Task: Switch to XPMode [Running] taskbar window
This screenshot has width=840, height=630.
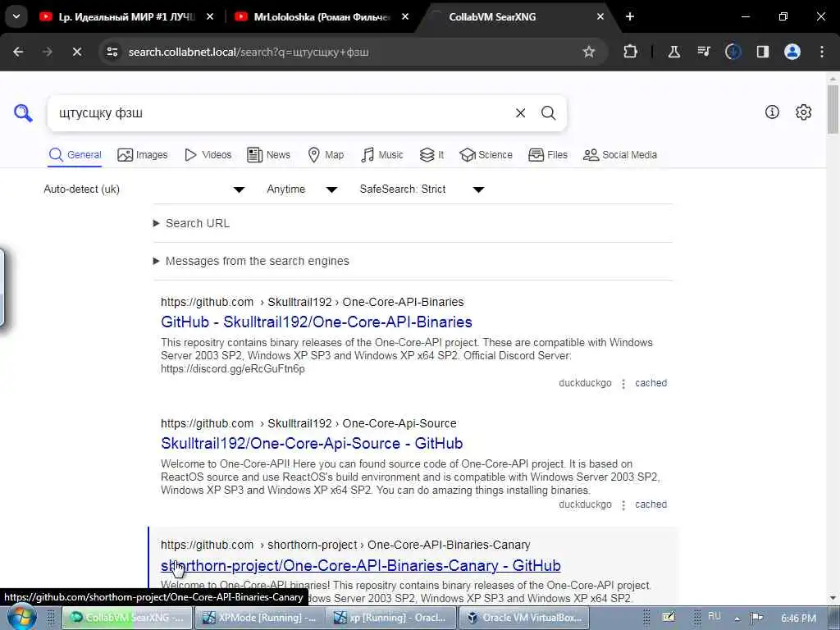Action: point(259,618)
